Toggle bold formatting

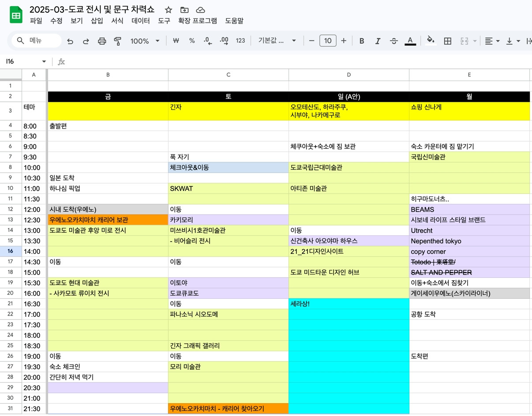pos(362,41)
